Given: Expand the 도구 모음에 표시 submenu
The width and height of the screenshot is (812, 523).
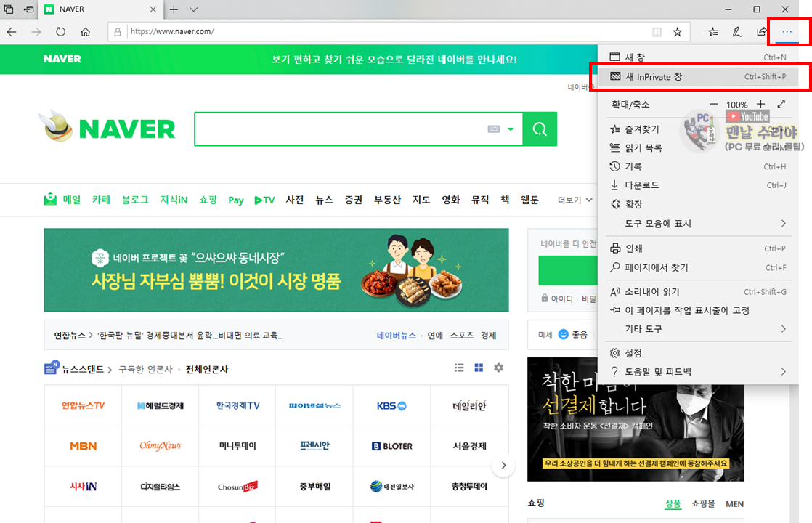Looking at the screenshot, I should [698, 223].
